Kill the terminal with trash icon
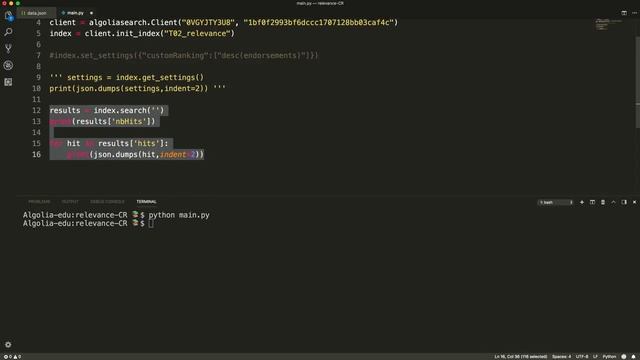Viewport: 640px width, 360px height. click(x=603, y=202)
